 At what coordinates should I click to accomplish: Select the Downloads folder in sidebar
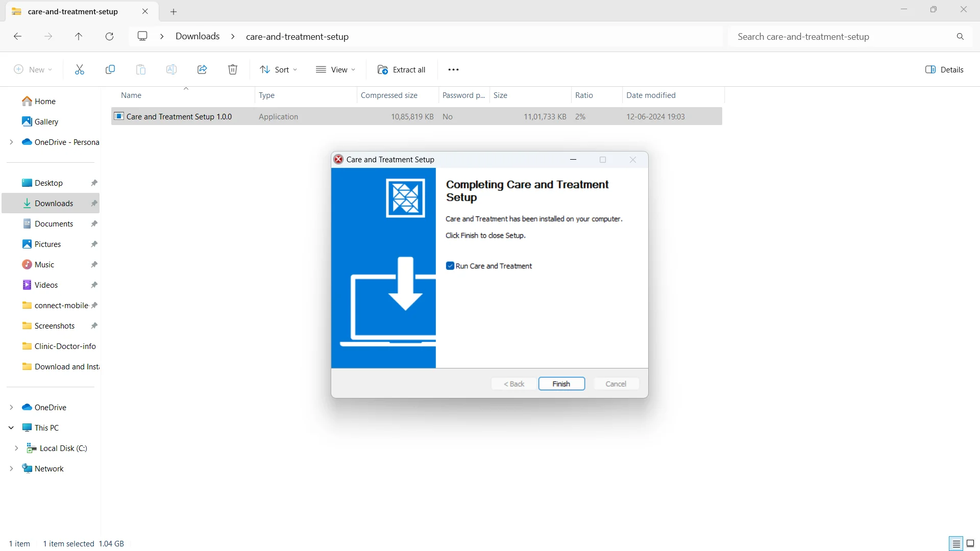tap(53, 203)
